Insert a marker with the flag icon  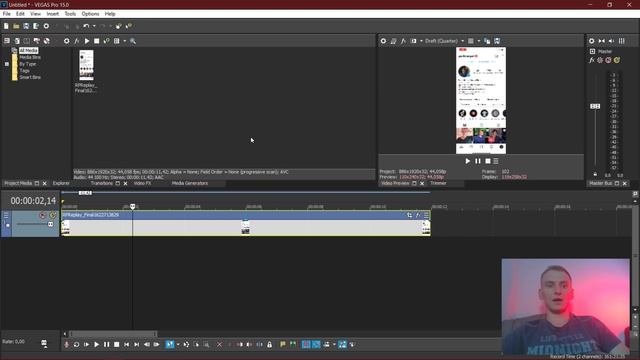pos(282,344)
